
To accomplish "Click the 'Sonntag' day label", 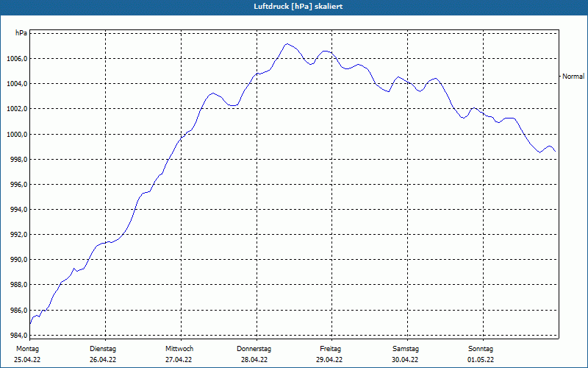I will (x=481, y=349).
